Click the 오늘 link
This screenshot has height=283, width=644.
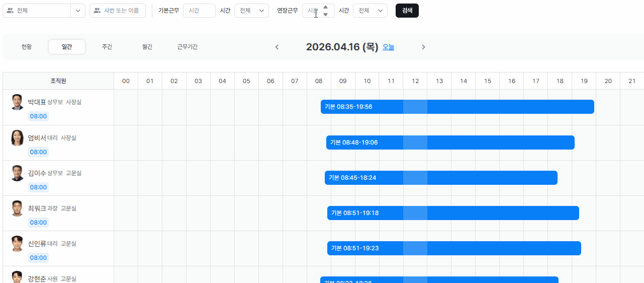389,47
